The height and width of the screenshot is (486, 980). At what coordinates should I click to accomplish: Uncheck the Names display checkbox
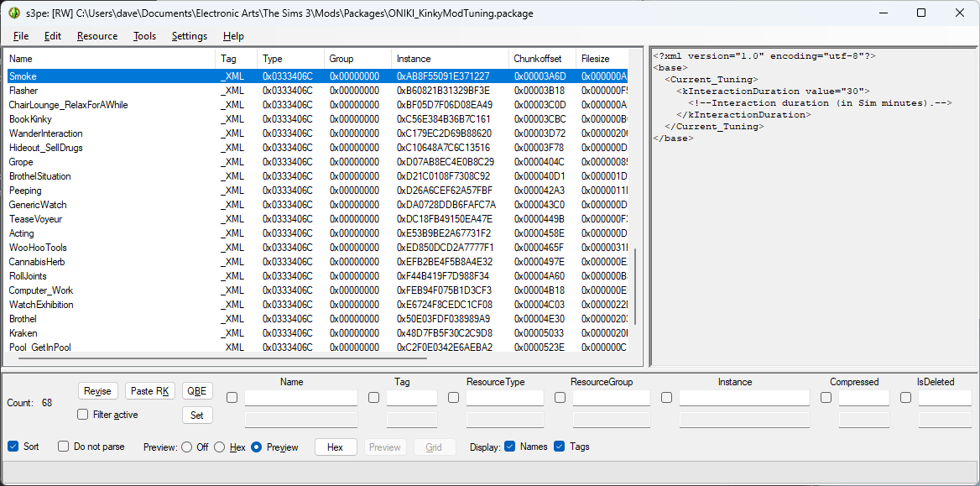coord(509,447)
